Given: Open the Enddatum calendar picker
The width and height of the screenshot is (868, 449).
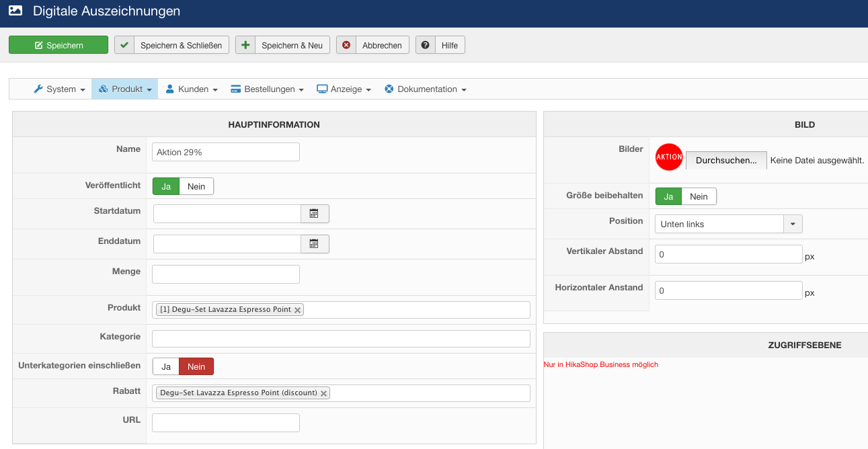Looking at the screenshot, I should [x=314, y=244].
